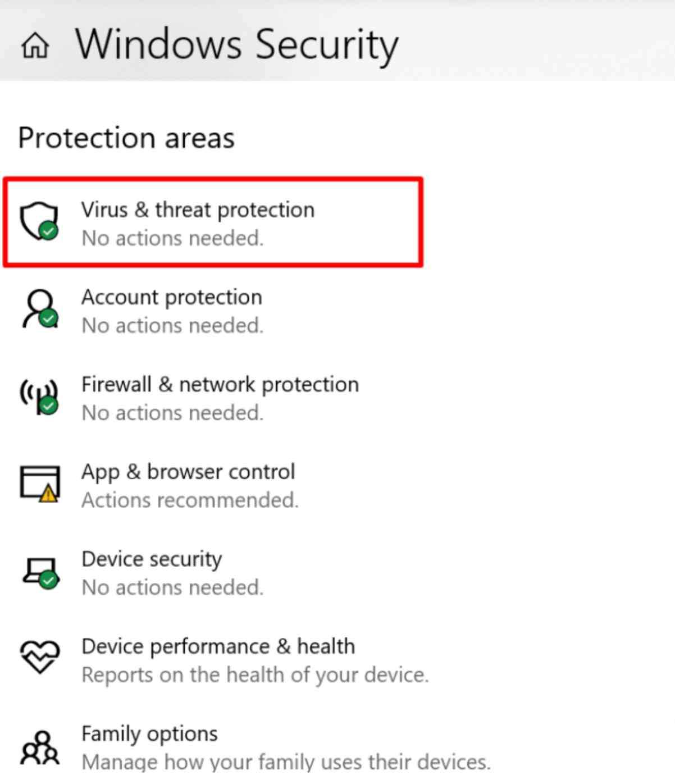Click the App & browser control window icon
This screenshot has width=675, height=784.
coord(40,484)
